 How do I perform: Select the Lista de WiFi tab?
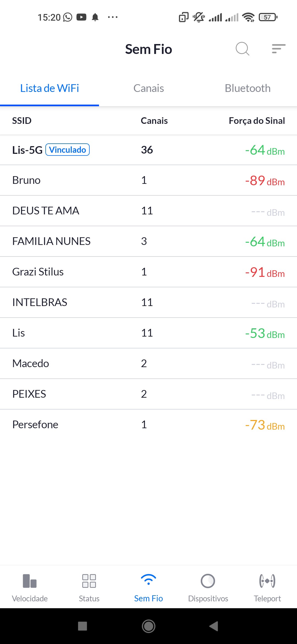(x=50, y=88)
